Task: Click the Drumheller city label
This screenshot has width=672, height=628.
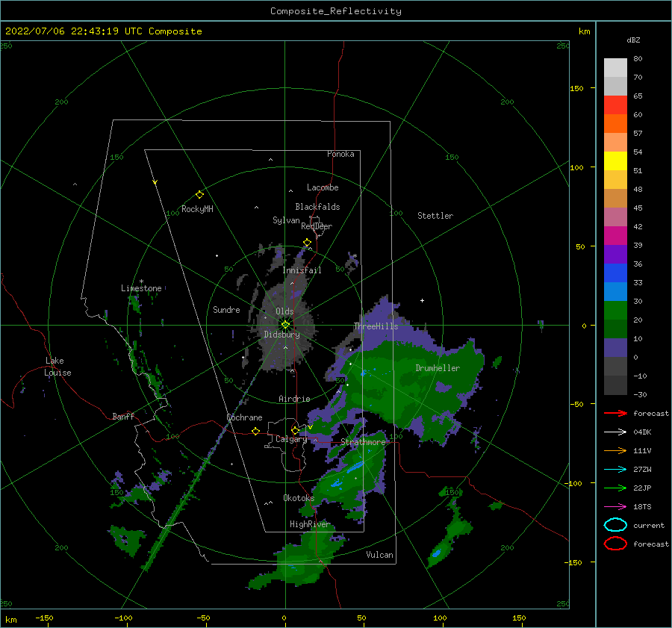Action: (x=438, y=368)
